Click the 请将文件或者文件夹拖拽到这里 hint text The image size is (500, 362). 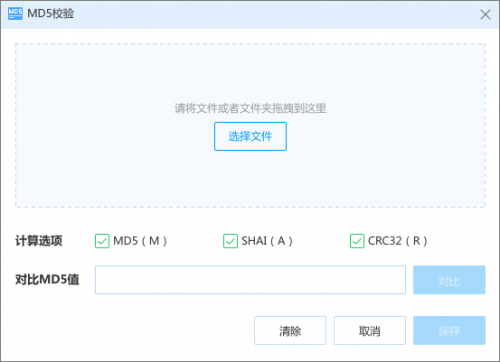tap(250, 108)
